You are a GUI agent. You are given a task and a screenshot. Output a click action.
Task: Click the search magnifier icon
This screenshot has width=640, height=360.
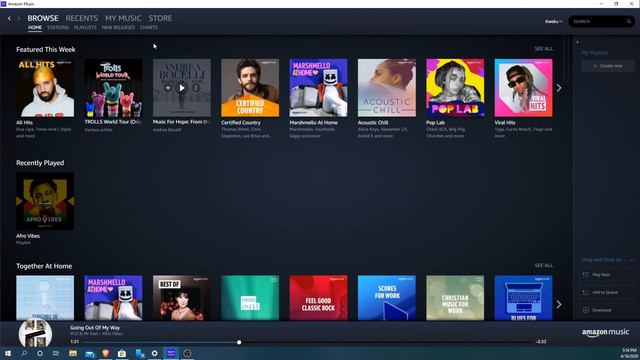point(629,22)
